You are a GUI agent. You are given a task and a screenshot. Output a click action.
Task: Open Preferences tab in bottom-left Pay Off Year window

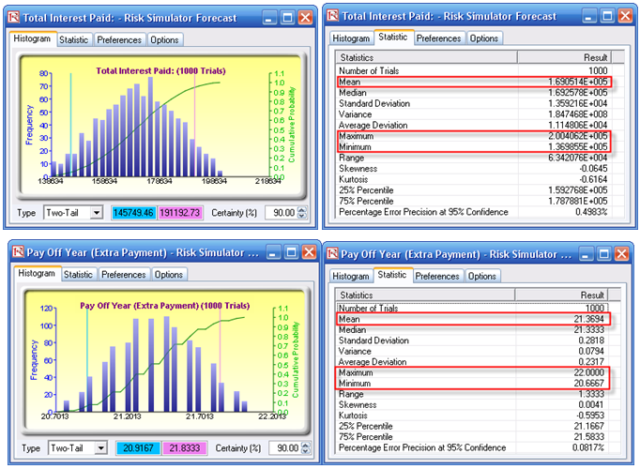click(x=123, y=275)
